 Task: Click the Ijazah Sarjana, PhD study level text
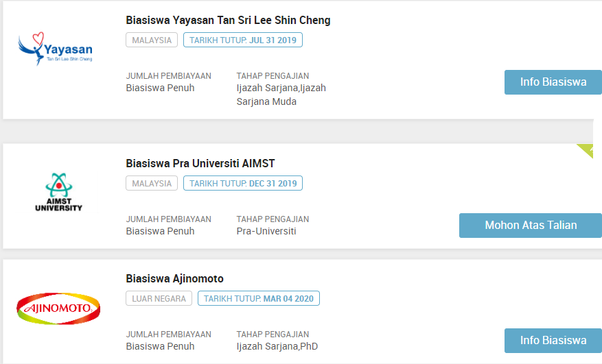(x=277, y=346)
